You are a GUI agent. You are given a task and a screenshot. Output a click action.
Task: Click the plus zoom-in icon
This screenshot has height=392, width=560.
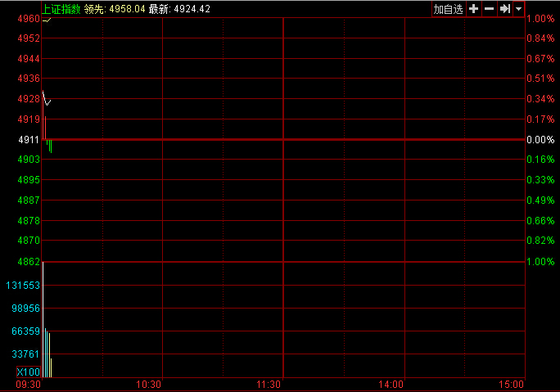pos(473,9)
